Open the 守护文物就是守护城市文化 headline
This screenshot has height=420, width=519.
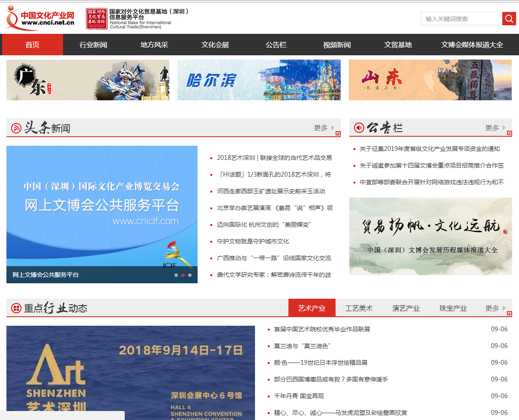(x=253, y=241)
